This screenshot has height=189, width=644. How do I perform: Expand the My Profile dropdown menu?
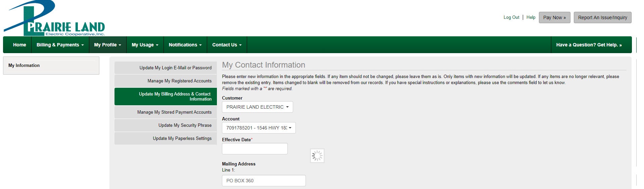click(107, 45)
